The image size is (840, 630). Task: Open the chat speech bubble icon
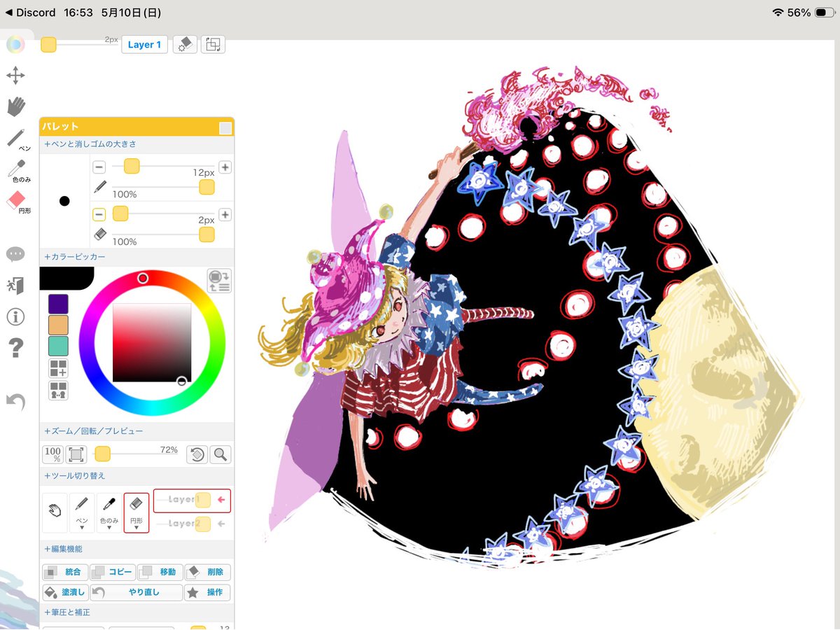[x=15, y=254]
